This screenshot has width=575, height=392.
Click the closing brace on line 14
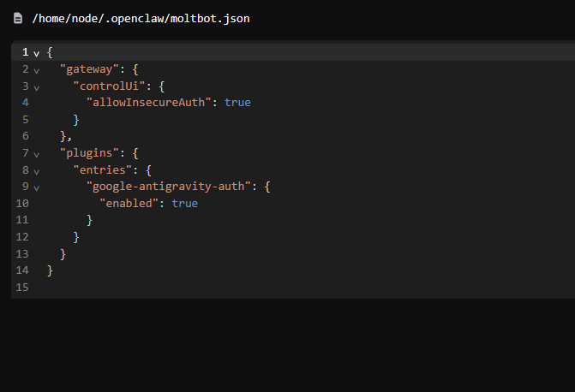pos(50,270)
